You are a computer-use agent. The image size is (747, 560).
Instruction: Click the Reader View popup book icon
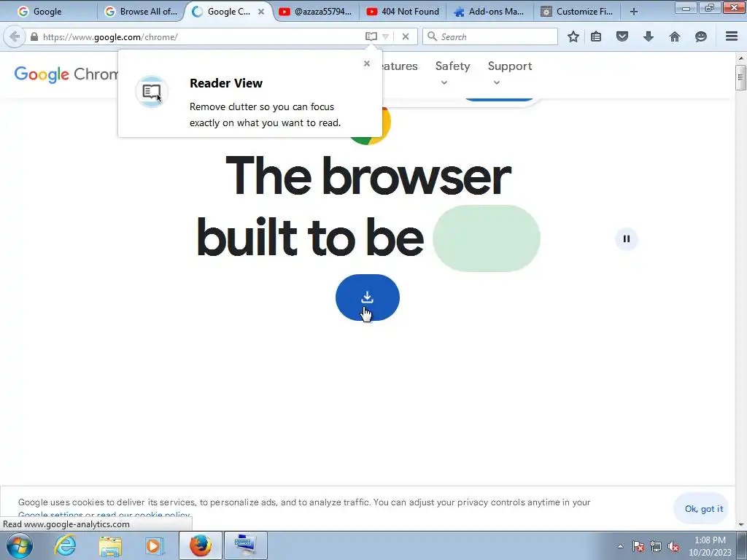[152, 91]
